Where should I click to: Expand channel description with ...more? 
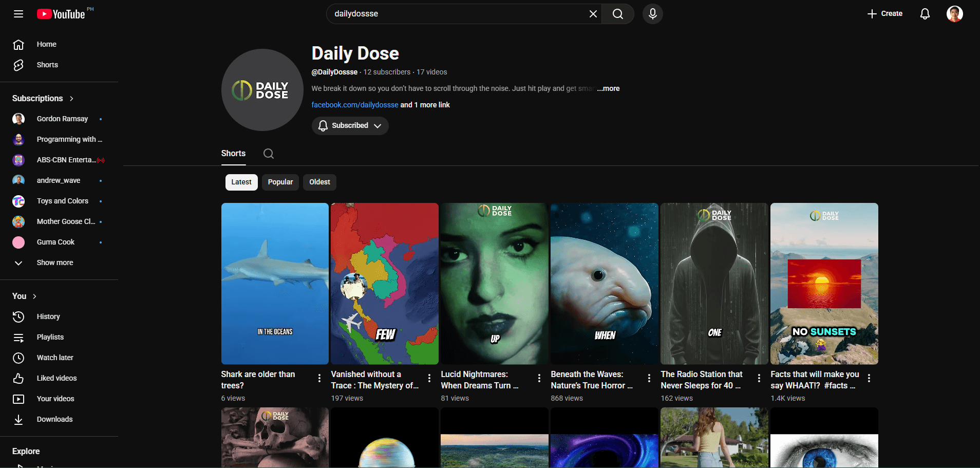pyautogui.click(x=608, y=88)
